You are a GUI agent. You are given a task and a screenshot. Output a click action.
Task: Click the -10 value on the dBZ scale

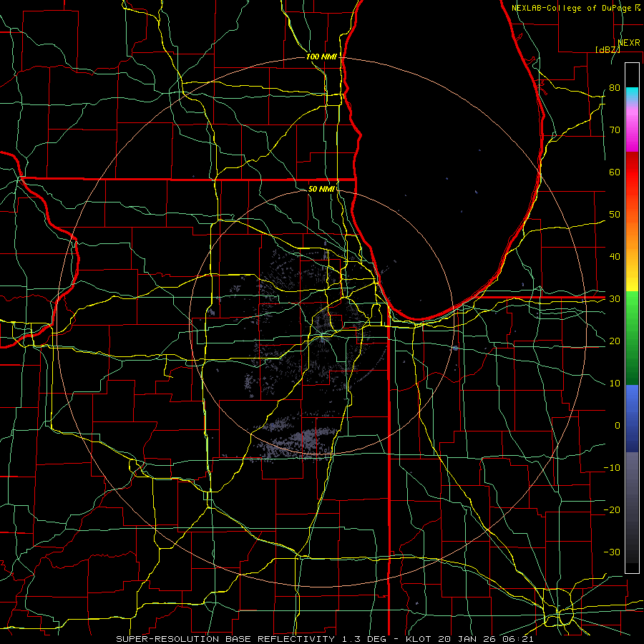(612, 468)
